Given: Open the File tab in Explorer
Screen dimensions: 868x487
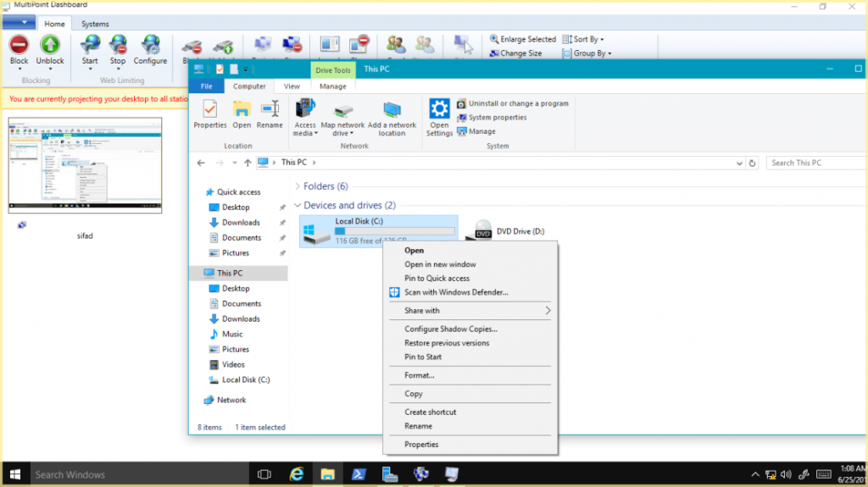Looking at the screenshot, I should 207,86.
